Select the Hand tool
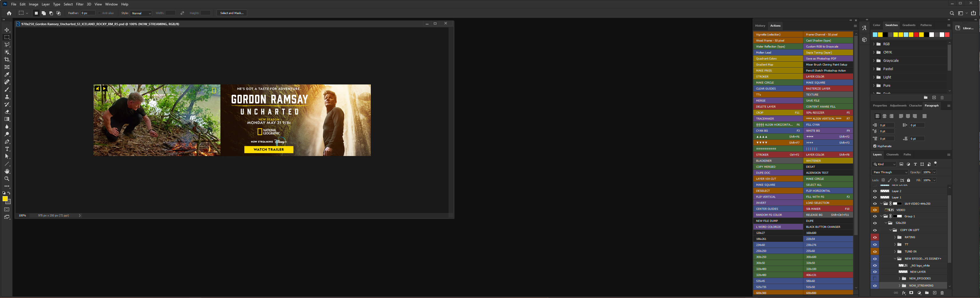980x298 pixels. click(7, 171)
